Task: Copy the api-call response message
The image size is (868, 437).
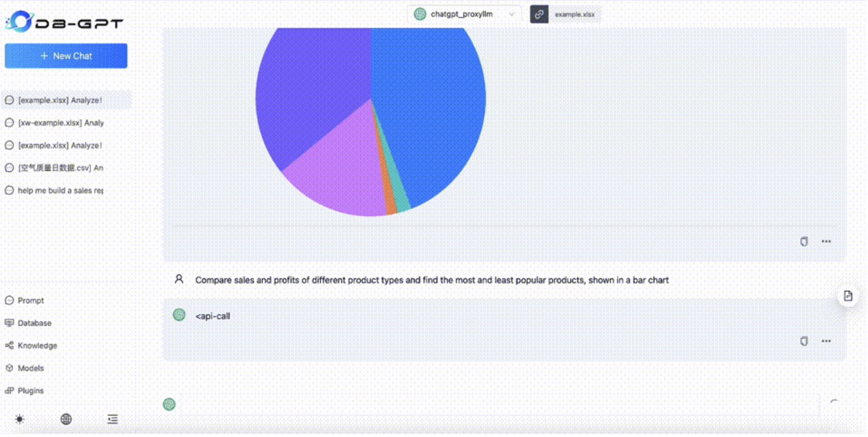Action: coord(804,341)
